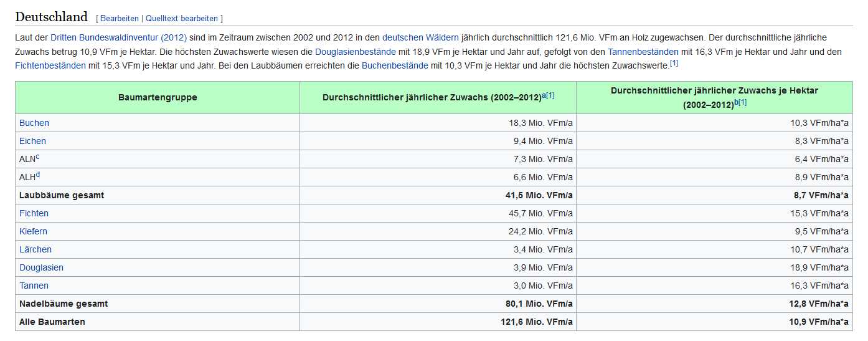868x341 pixels.
Task: Open the Fichtenbeständen link in paragraph
Action: 50,65
